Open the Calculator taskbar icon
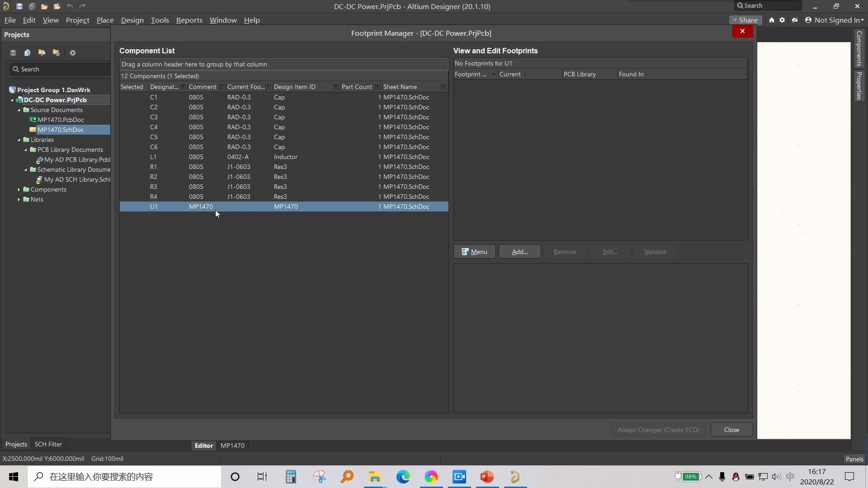The image size is (868, 488). pos(291,477)
